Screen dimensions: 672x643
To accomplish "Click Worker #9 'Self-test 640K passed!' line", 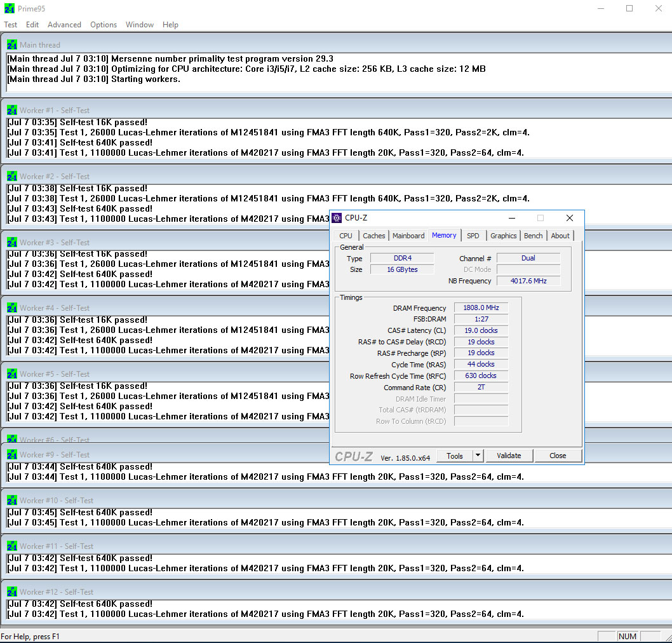I will (x=80, y=467).
